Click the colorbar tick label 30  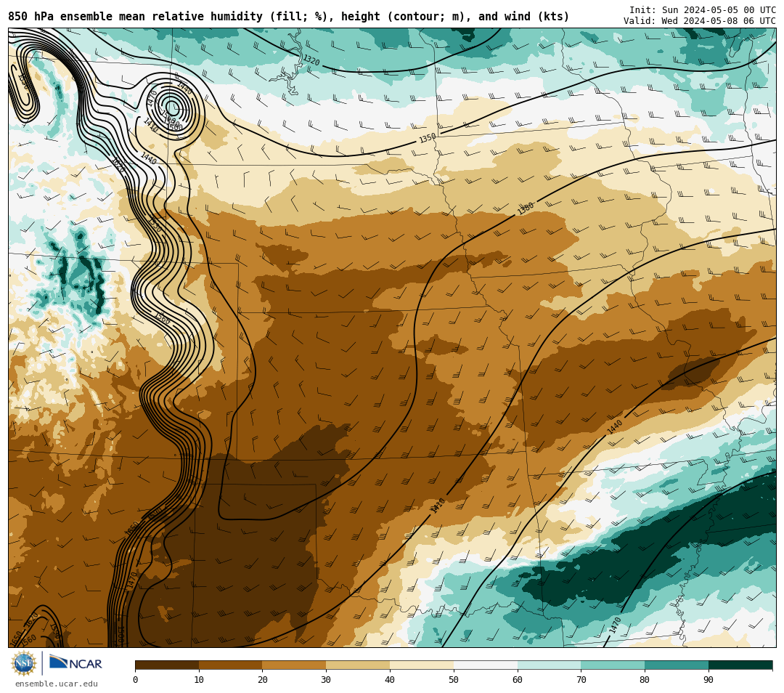326,679
